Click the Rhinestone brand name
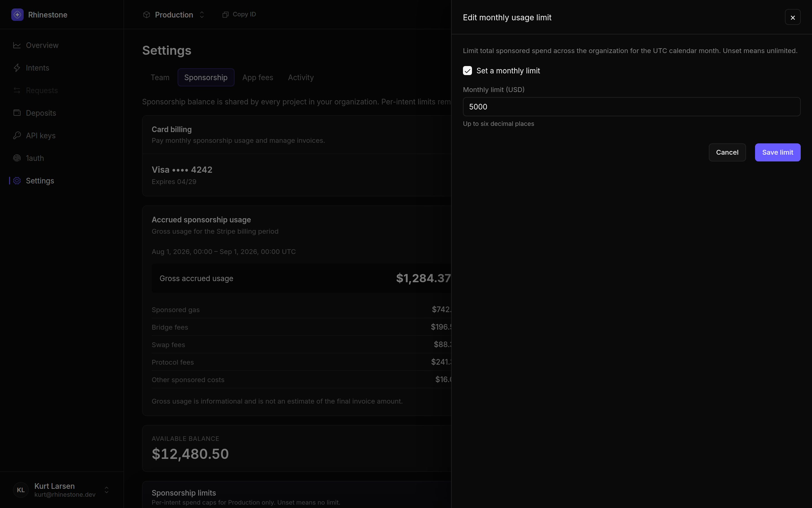This screenshot has width=812, height=508. (x=48, y=15)
